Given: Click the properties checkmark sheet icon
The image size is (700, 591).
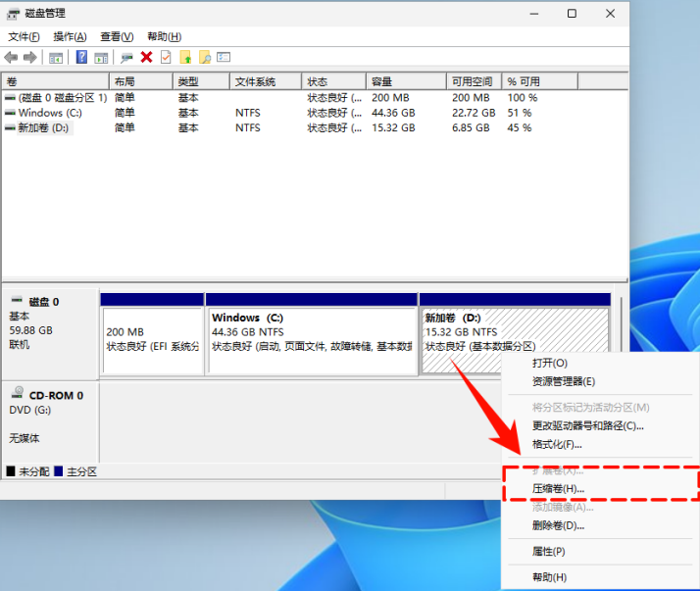Looking at the screenshot, I should [166, 57].
